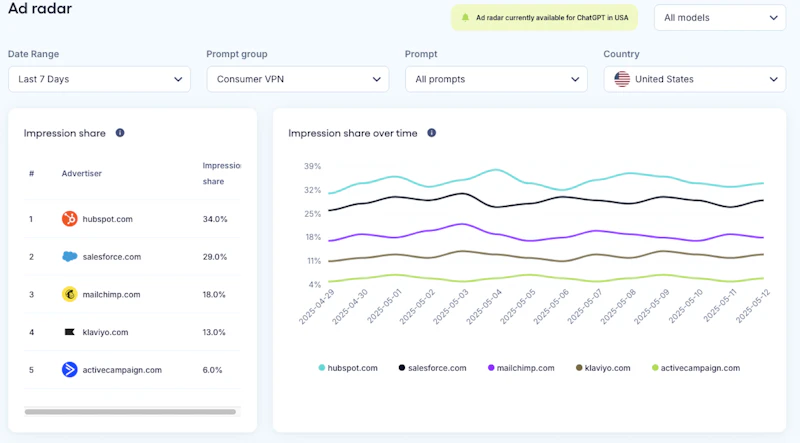This screenshot has height=443, width=800.
Task: Click the Impression share over time info icon
Action: point(432,133)
